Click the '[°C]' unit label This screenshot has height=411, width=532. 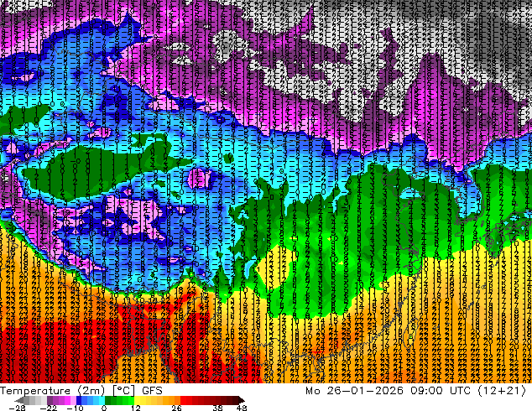pyautogui.click(x=124, y=391)
